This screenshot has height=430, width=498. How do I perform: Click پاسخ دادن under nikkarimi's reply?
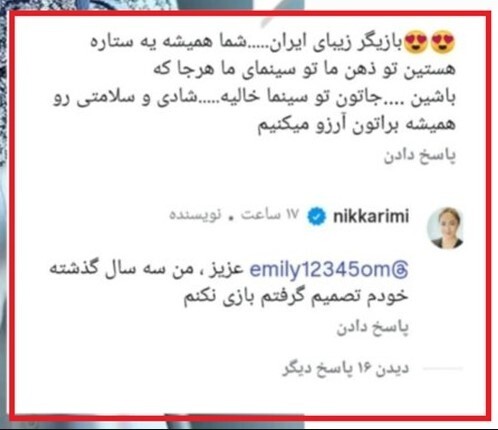pos(372,328)
